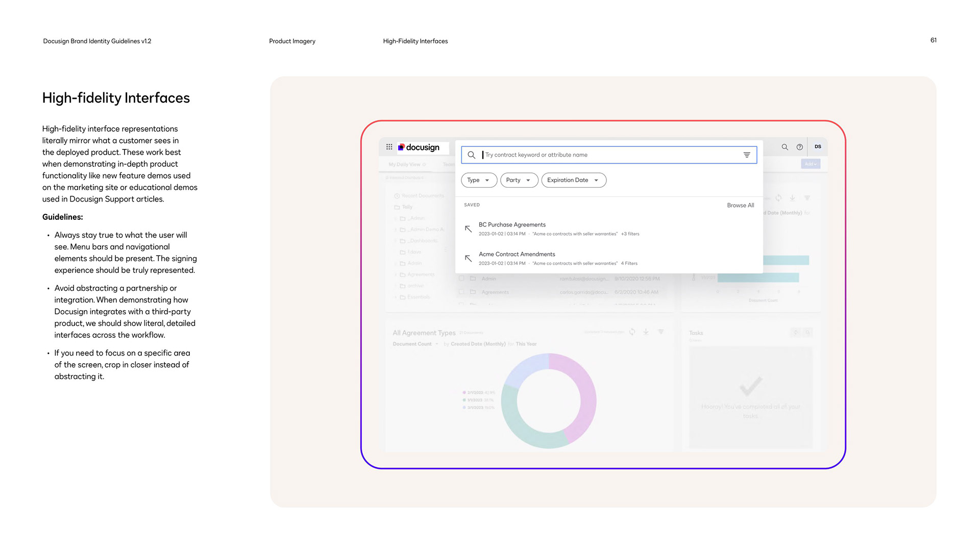Click the Docusign logo
980x551 pixels.
(x=419, y=147)
